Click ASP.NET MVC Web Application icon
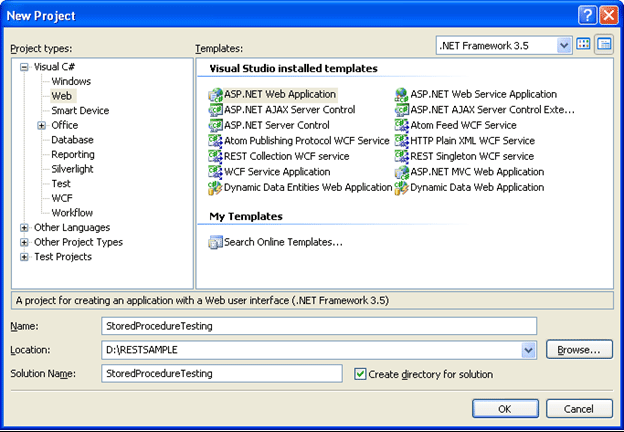This screenshot has width=624, height=432. pos(402,172)
